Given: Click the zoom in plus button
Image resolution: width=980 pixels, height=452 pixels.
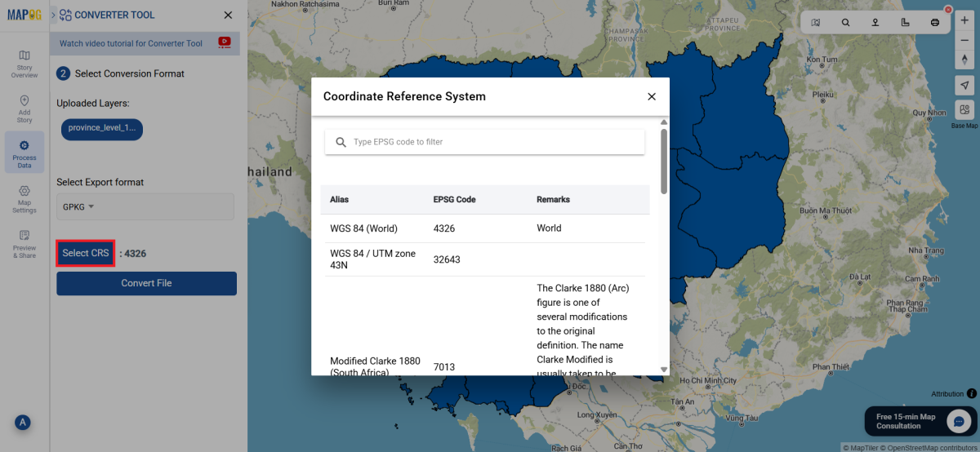Looking at the screenshot, I should [964, 20].
